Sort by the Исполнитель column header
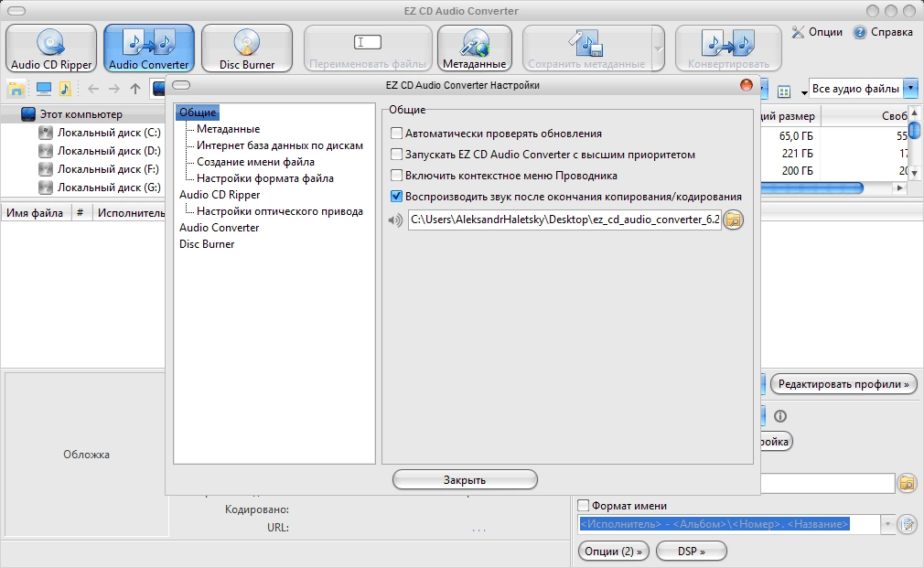 coord(131,213)
